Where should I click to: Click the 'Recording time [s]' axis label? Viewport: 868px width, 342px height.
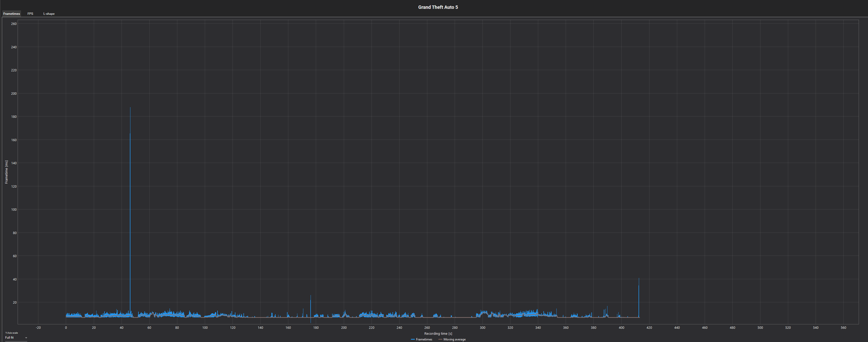[438, 334]
